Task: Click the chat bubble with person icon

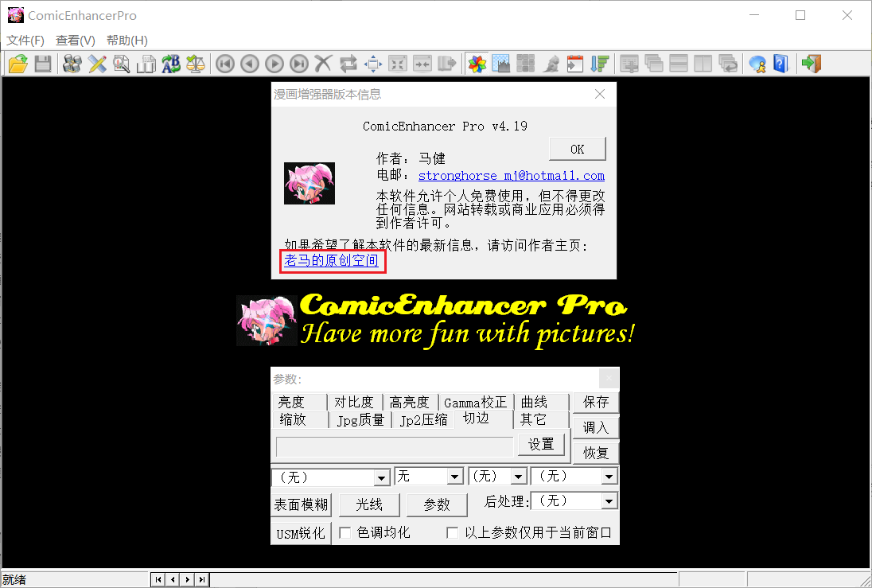Action: click(757, 64)
